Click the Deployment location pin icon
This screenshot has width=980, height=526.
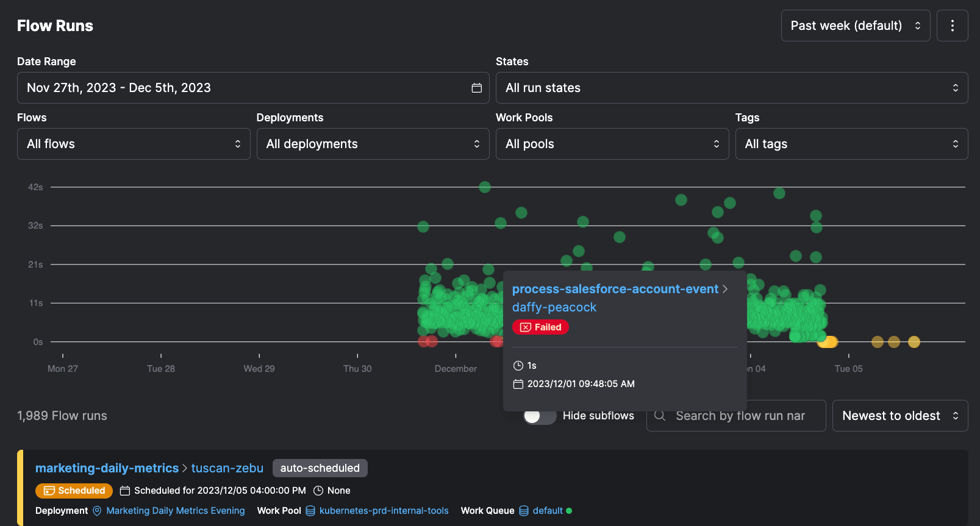[97, 511]
